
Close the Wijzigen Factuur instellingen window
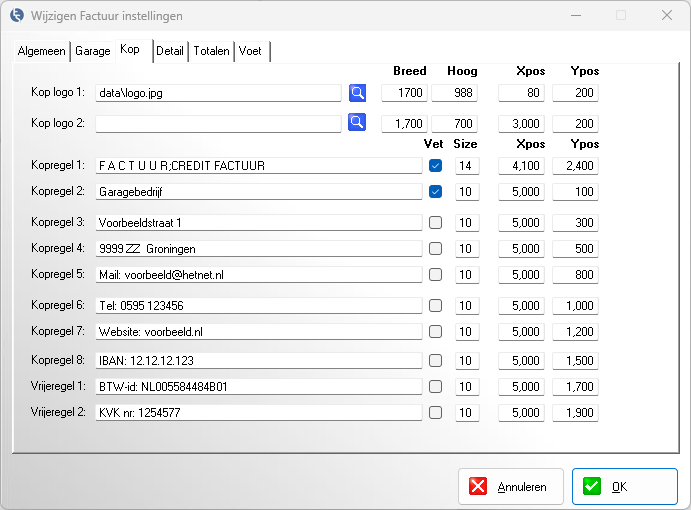pyautogui.click(x=666, y=16)
